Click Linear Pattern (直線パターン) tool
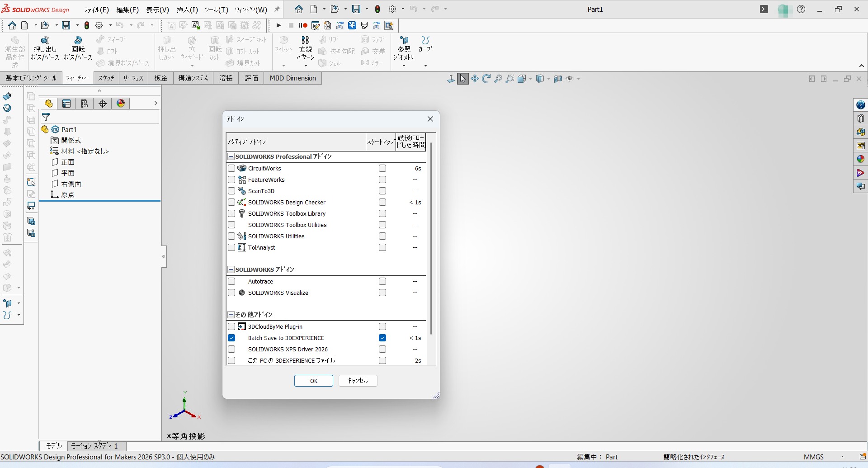 pos(306,48)
